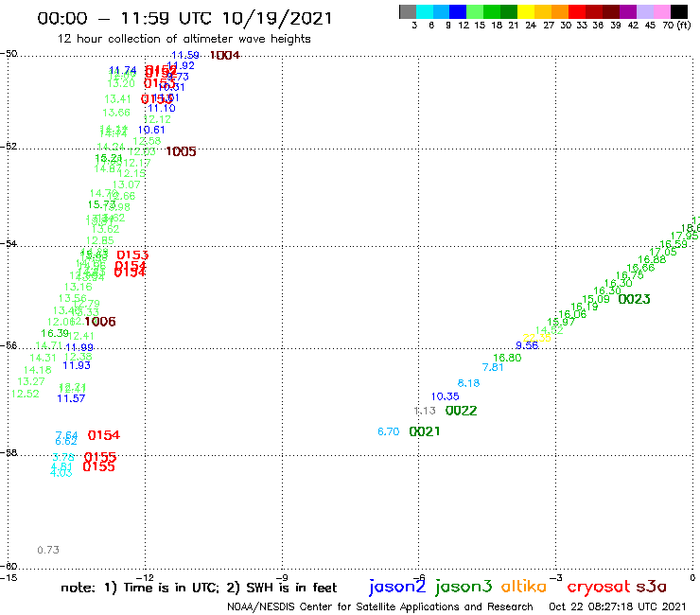Click the note about UTC and SWH feet

pyautogui.click(x=199, y=588)
